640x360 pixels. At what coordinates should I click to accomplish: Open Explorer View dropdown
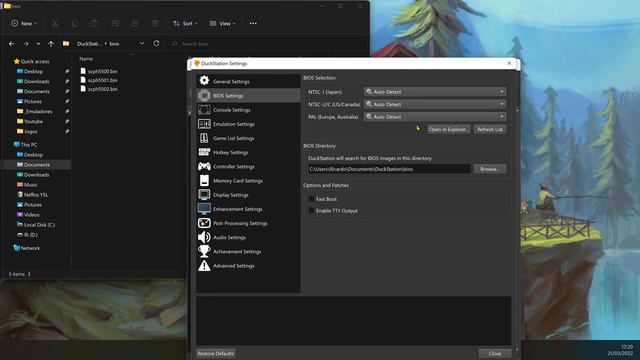click(x=222, y=24)
